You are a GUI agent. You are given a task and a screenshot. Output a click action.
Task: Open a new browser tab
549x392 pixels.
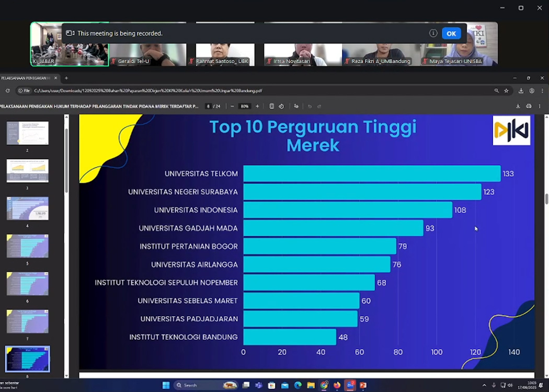point(66,78)
